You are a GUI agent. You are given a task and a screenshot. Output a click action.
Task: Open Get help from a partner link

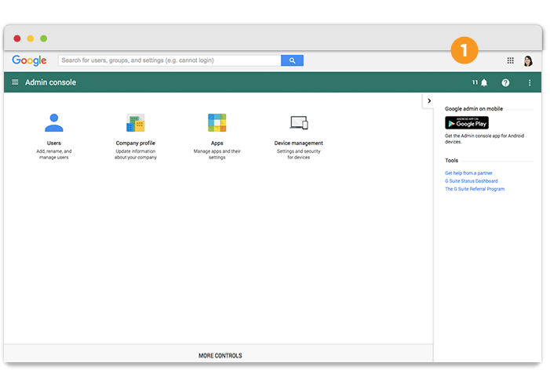click(x=468, y=173)
